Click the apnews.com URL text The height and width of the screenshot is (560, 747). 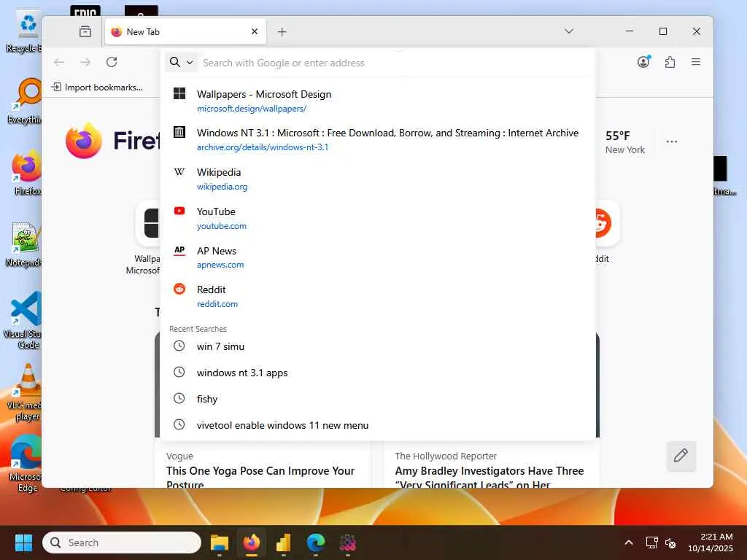click(220, 265)
